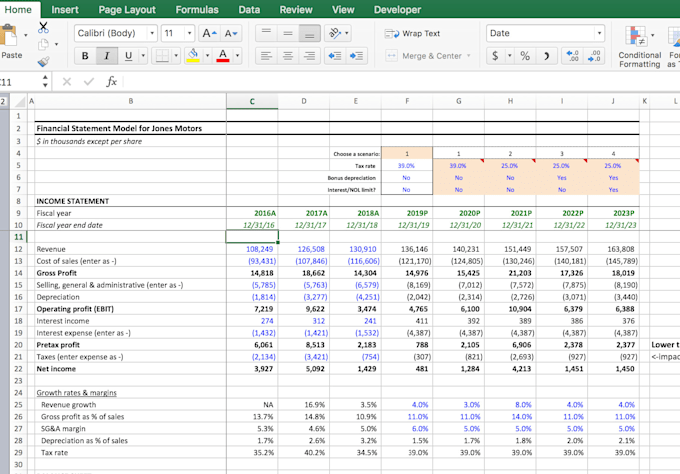Apply currency dollar format

(x=495, y=56)
